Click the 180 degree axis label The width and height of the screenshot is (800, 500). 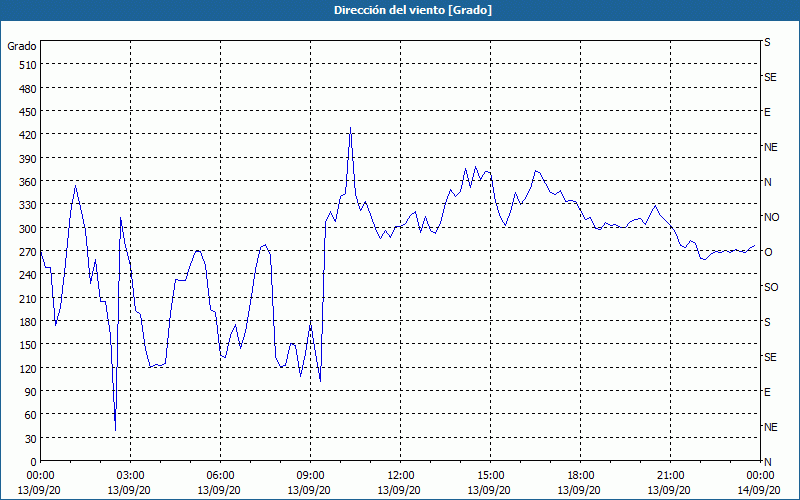click(x=28, y=322)
